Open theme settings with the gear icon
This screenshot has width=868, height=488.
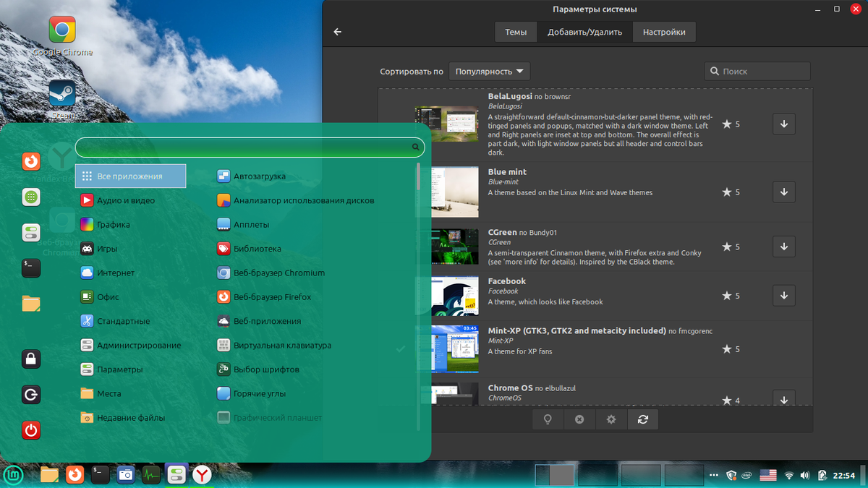click(x=610, y=419)
